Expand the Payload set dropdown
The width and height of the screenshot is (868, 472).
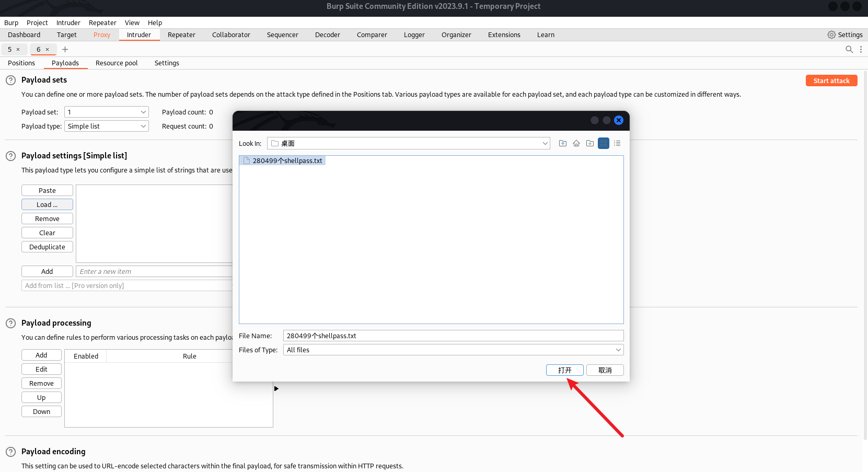(x=107, y=112)
